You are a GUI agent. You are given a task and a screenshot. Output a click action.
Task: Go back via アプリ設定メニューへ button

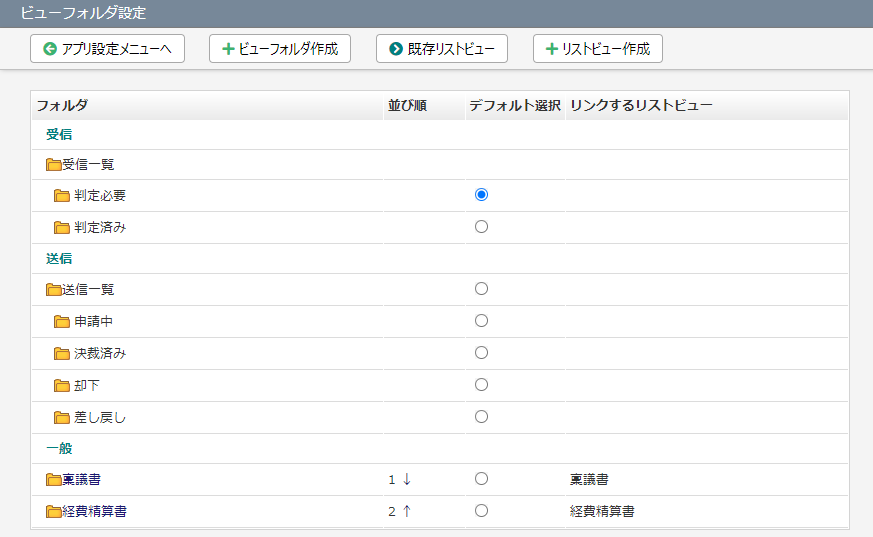coord(107,49)
